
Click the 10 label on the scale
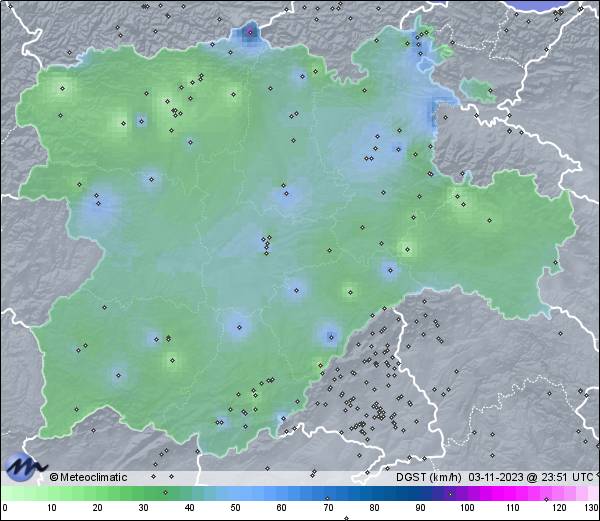pyautogui.click(x=52, y=508)
